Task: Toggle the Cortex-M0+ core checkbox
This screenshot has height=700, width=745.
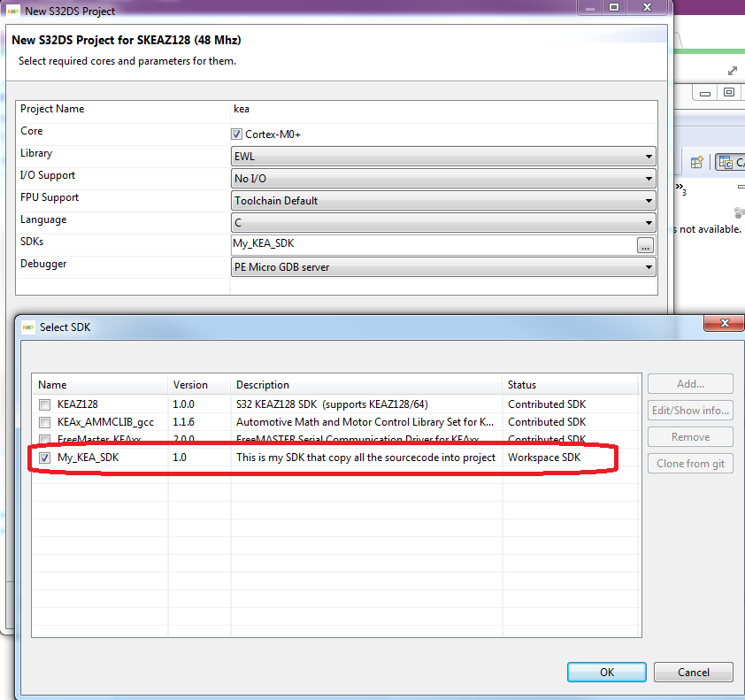Action: [x=236, y=135]
